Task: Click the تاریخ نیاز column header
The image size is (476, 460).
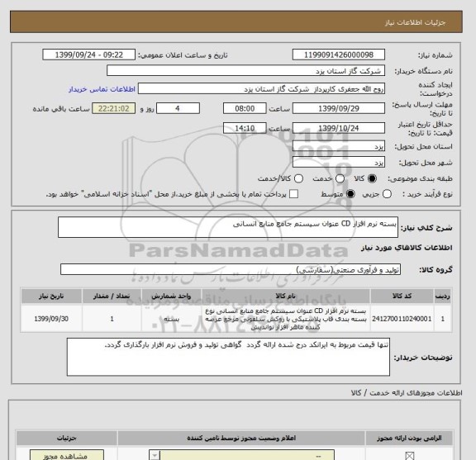Action: 51,296
